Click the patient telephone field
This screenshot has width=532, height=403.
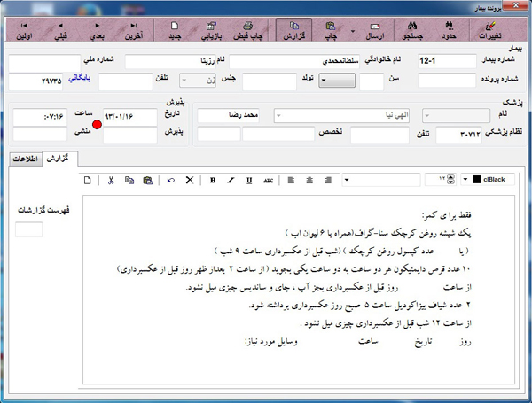(126, 81)
